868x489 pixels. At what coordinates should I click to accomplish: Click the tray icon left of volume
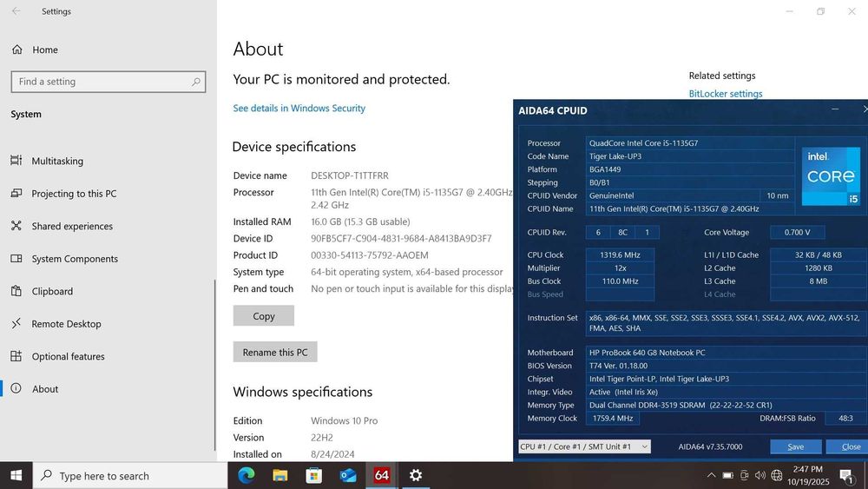click(x=744, y=475)
